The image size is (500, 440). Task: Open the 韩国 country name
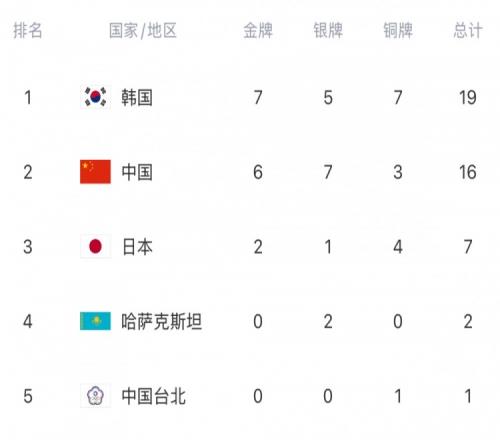click(x=137, y=98)
